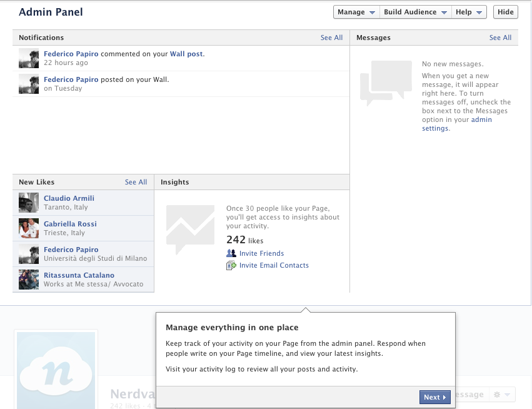Click the Nerdva cloud page profile picture
Viewport: 532px width, 409px height.
click(x=56, y=370)
